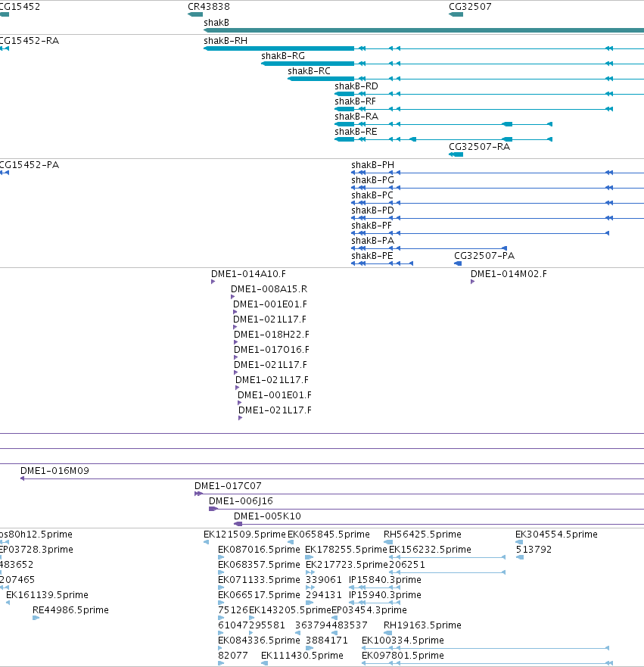
Task: Select the DME1-017C07 BAC label
Action: (x=228, y=486)
